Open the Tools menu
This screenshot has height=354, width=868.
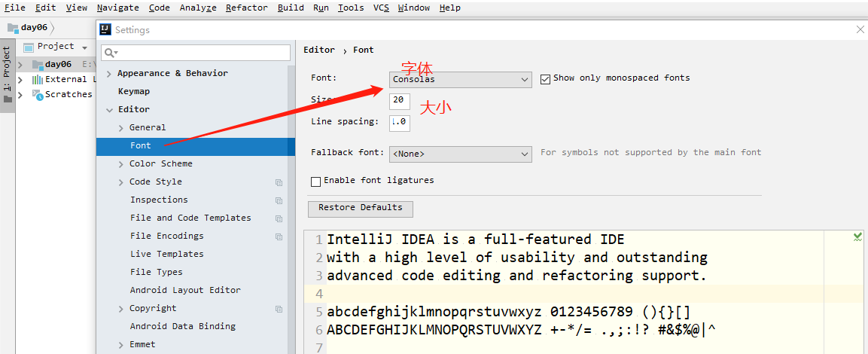(x=351, y=8)
